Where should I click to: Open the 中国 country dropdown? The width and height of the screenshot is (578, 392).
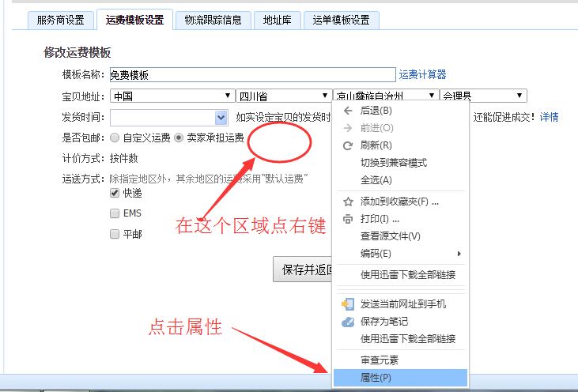pos(171,96)
